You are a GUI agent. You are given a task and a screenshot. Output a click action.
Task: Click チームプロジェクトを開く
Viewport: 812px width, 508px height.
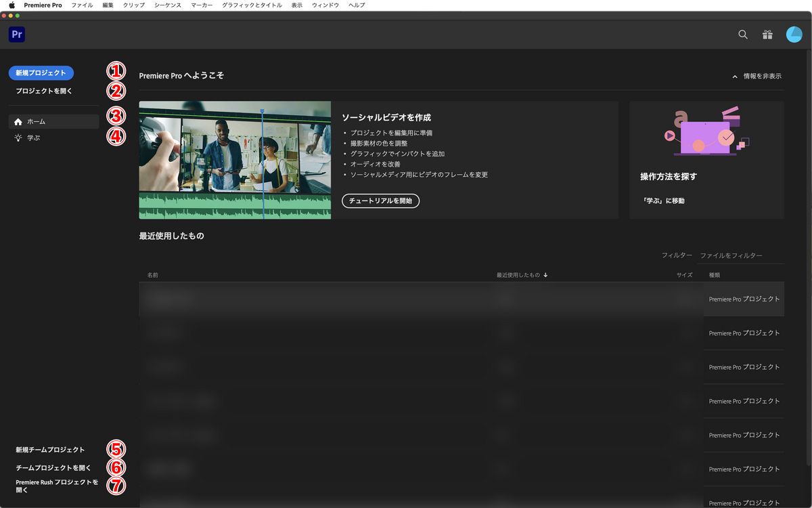53,467
